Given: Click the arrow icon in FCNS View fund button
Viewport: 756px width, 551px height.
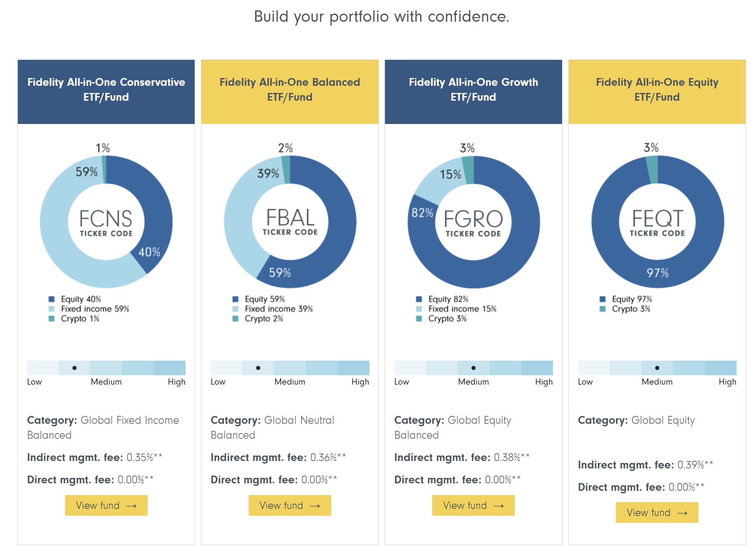Looking at the screenshot, I should (131, 505).
